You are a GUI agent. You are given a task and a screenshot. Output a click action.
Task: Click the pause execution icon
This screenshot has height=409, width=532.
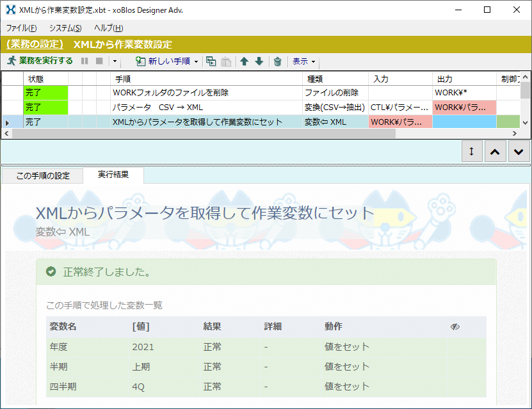[83, 61]
